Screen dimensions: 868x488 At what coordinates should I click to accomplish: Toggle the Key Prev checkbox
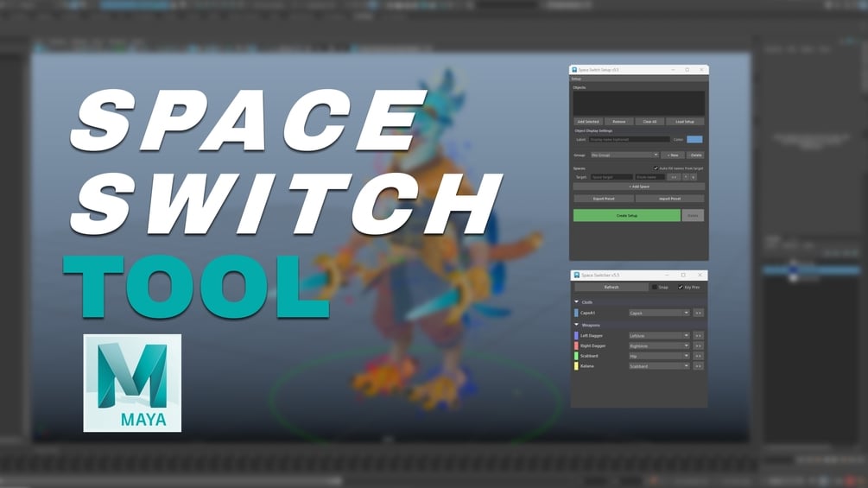681,287
